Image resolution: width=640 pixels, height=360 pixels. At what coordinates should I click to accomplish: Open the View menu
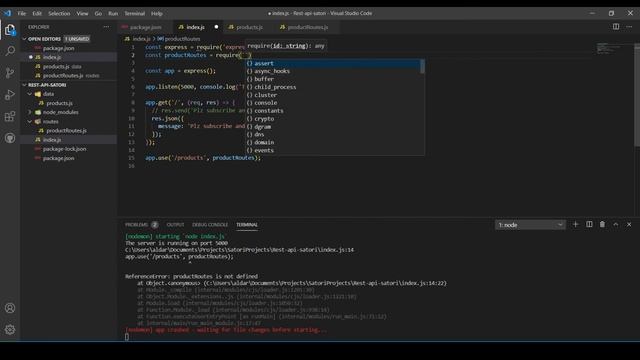82,13
